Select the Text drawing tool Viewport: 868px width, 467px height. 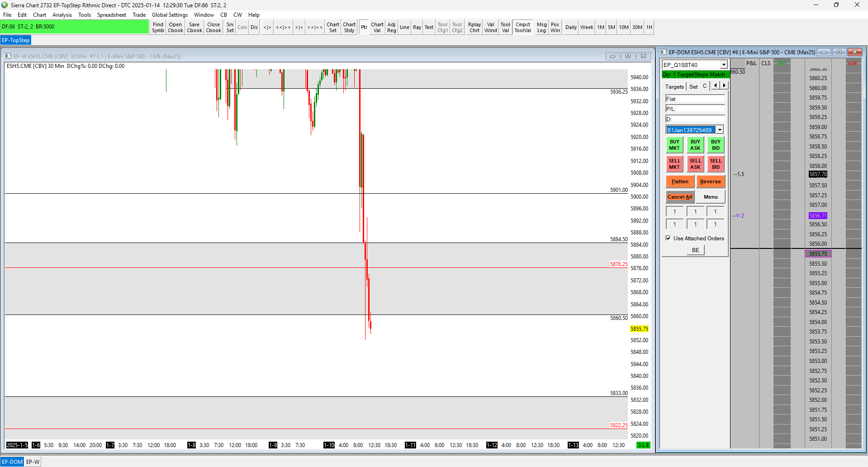(429, 27)
